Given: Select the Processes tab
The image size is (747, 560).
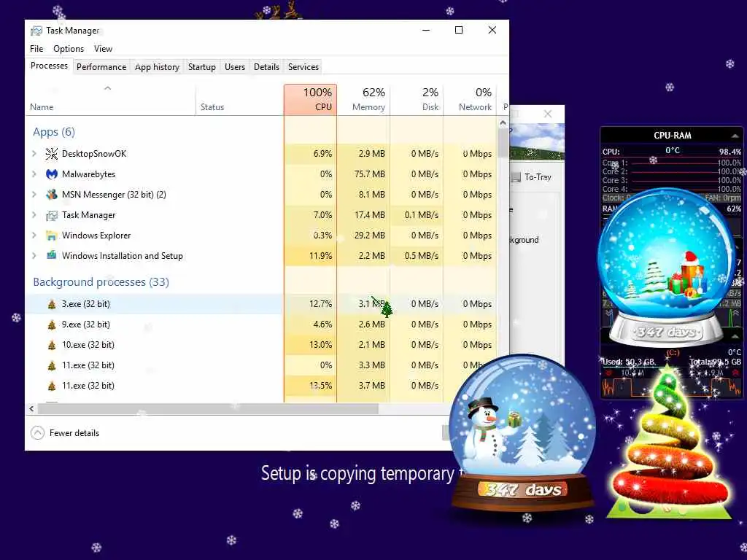Looking at the screenshot, I should click(49, 66).
